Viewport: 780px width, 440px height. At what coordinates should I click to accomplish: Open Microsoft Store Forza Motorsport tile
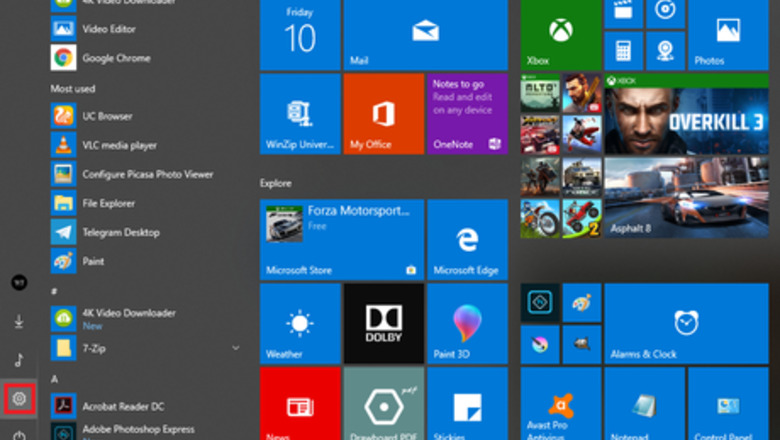pyautogui.click(x=342, y=240)
